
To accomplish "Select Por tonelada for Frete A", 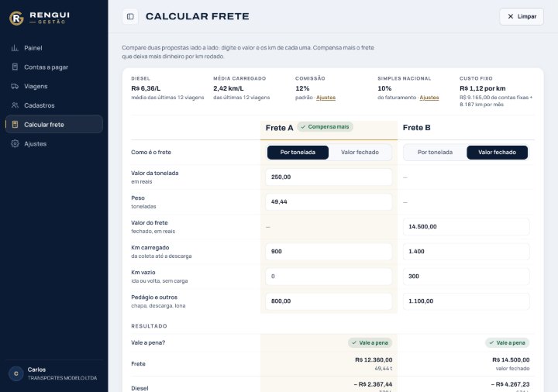I will coord(298,153).
